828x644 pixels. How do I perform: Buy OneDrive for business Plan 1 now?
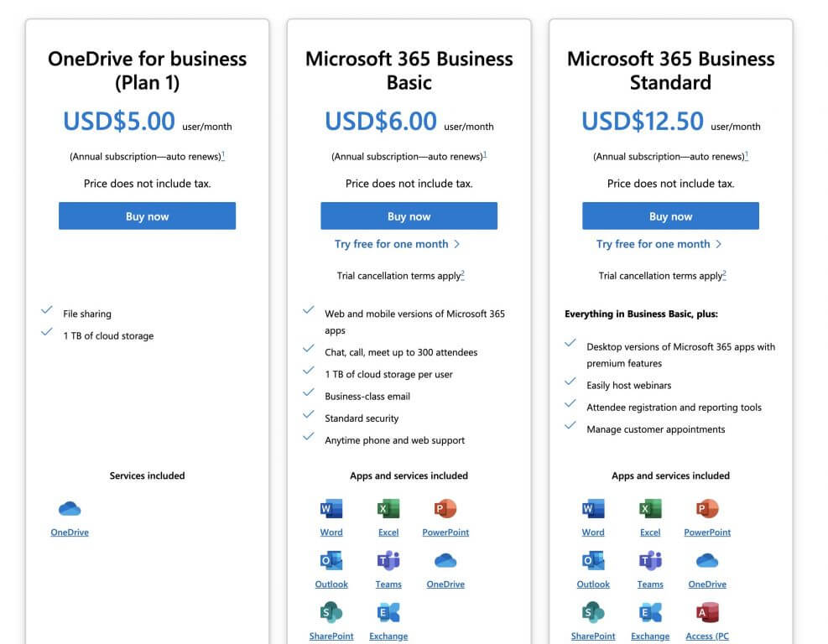(147, 216)
